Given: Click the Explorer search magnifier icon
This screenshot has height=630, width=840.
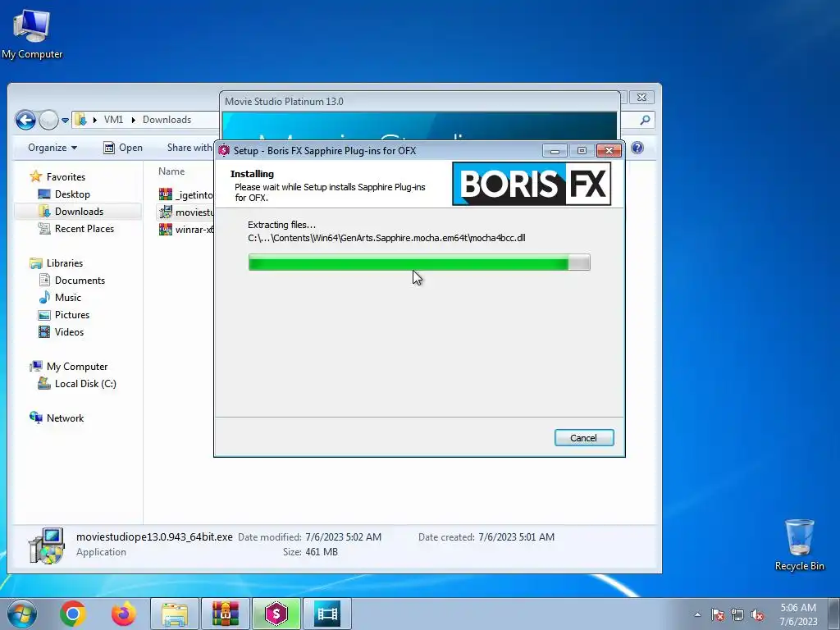Looking at the screenshot, I should [645, 120].
